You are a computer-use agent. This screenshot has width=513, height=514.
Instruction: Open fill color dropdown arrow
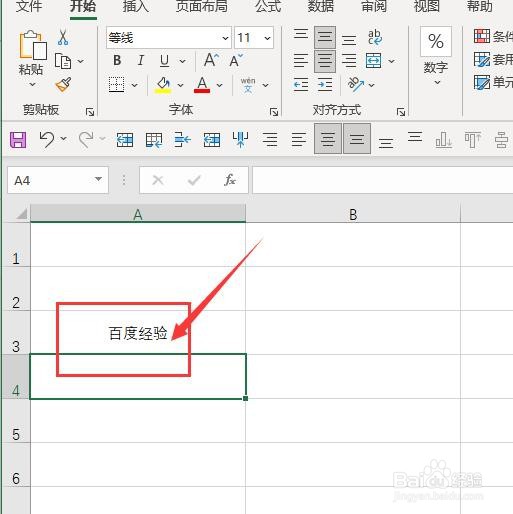click(x=180, y=85)
